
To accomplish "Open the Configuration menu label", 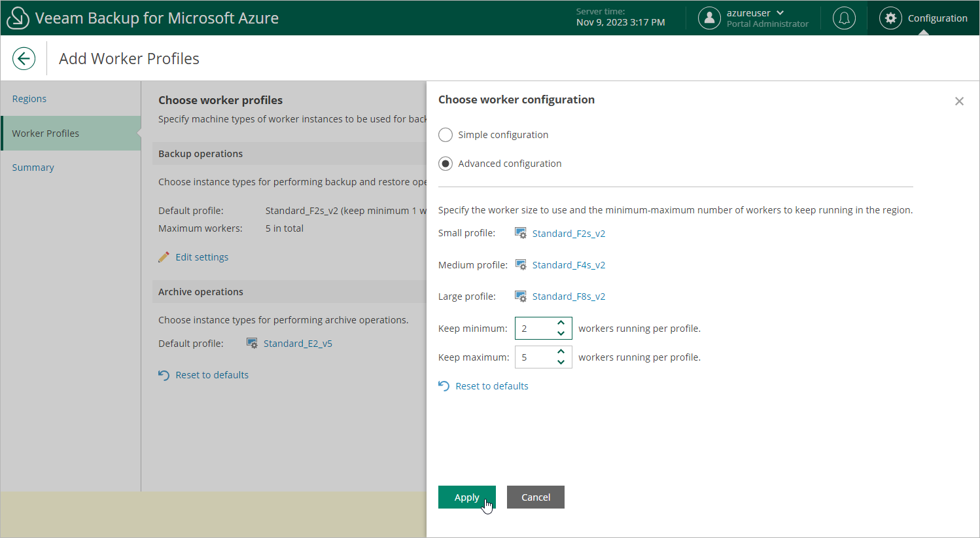I will point(937,18).
